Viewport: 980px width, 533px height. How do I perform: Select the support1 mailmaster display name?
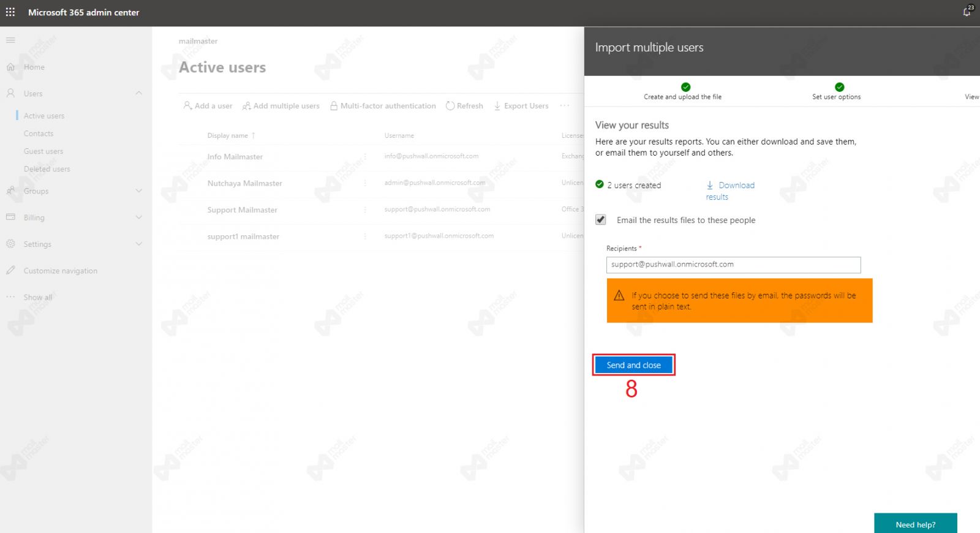click(243, 236)
